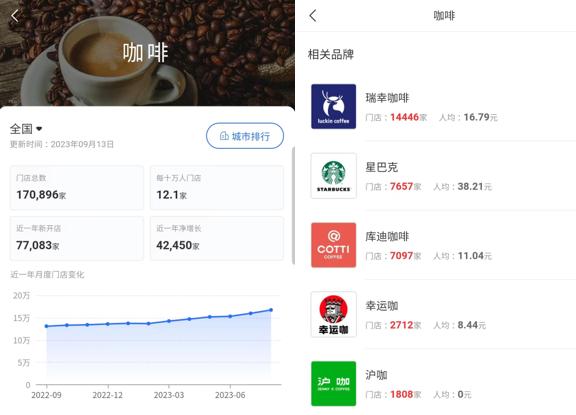Click the building icon in 城市排行 button
The image size is (576, 415).
click(224, 136)
